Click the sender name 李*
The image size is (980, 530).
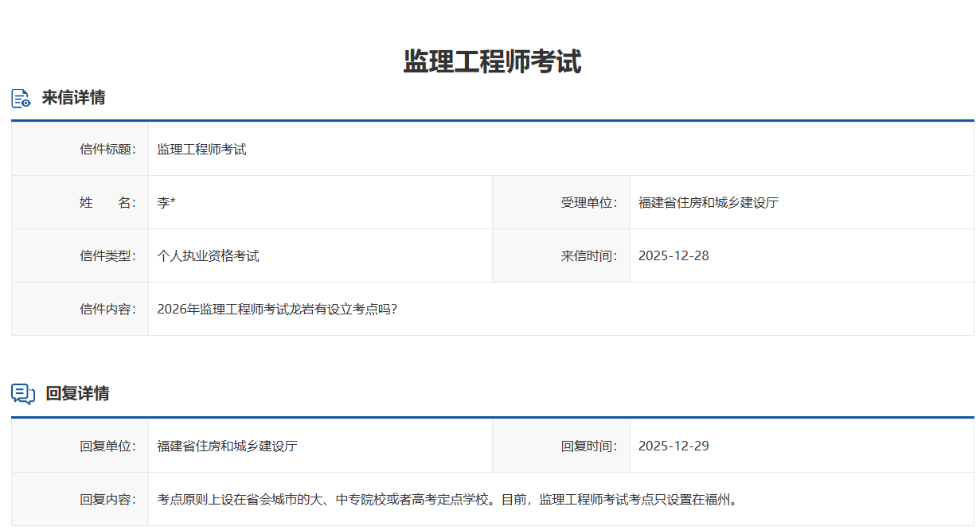click(166, 202)
